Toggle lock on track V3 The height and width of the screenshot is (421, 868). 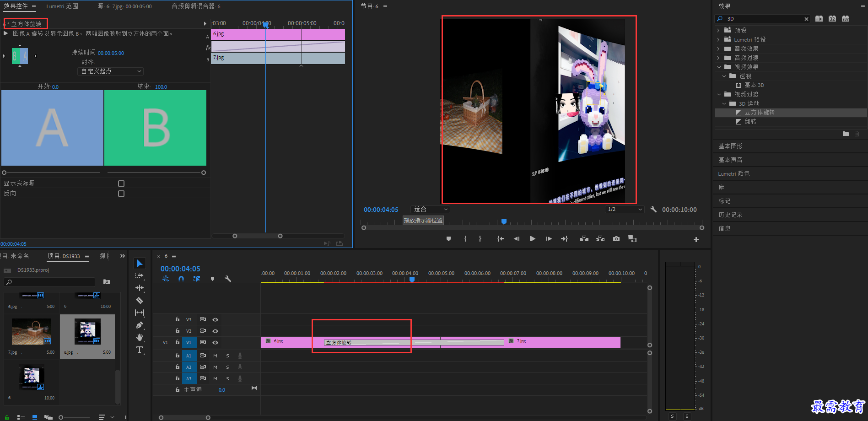[178, 319]
